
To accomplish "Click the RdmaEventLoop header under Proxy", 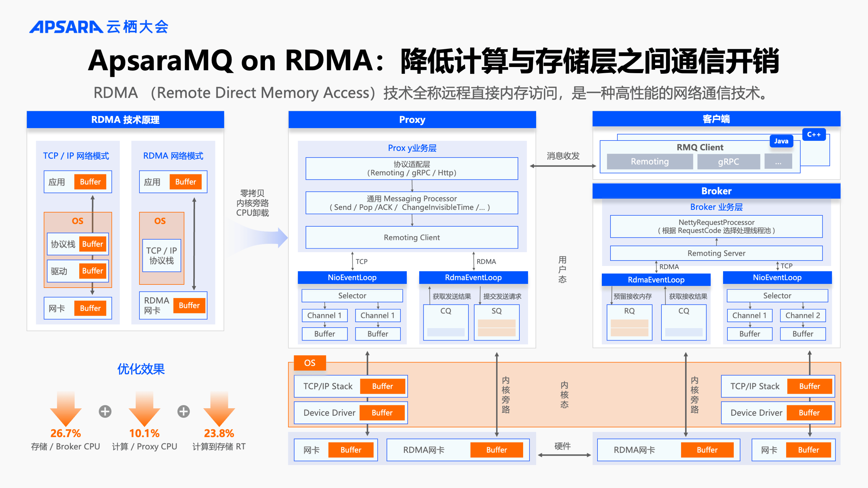I will click(x=473, y=278).
